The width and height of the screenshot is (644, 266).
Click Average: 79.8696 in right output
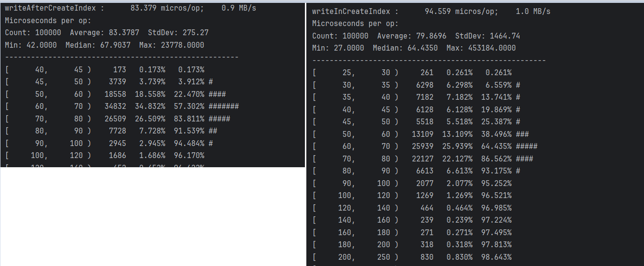tap(412, 36)
